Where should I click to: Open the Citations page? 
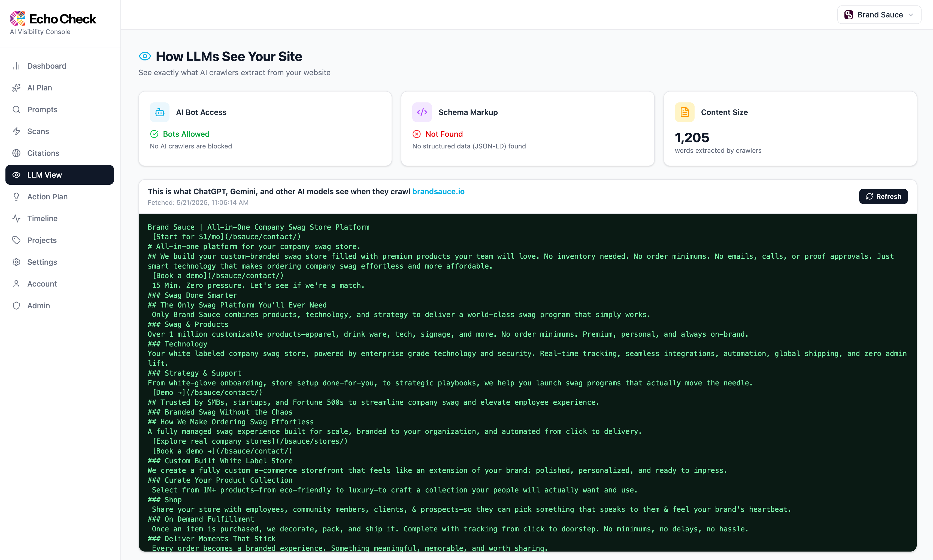coord(60,153)
